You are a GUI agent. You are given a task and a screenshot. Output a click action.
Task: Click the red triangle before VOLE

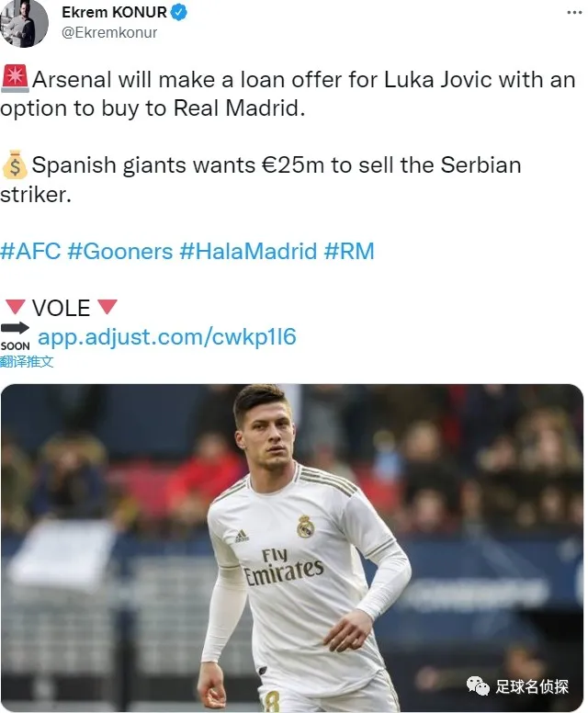point(15,307)
